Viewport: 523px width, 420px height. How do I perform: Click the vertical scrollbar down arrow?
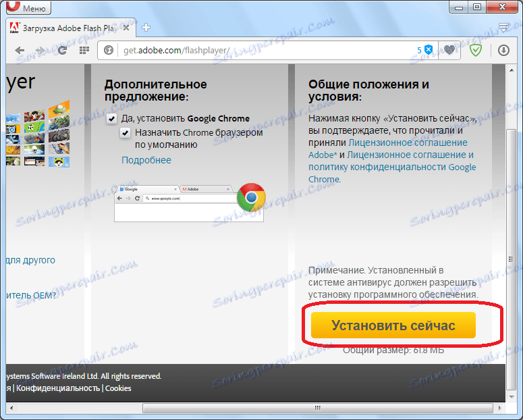pyautogui.click(x=512, y=396)
